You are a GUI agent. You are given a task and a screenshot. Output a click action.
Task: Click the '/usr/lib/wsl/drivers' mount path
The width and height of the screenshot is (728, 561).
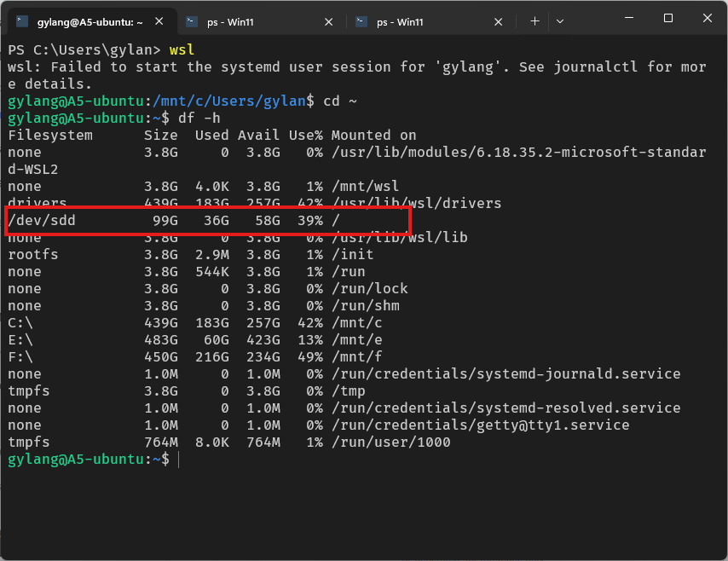click(x=417, y=204)
